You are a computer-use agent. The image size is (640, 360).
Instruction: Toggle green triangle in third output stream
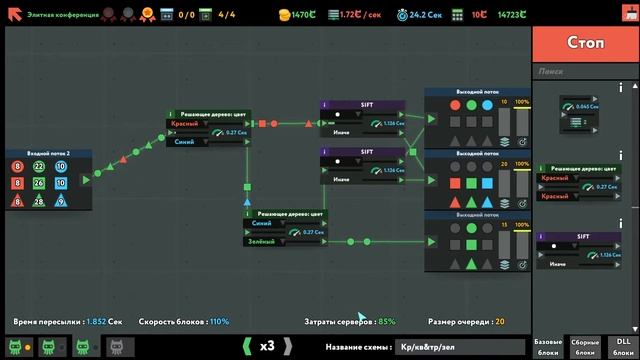[471, 264]
